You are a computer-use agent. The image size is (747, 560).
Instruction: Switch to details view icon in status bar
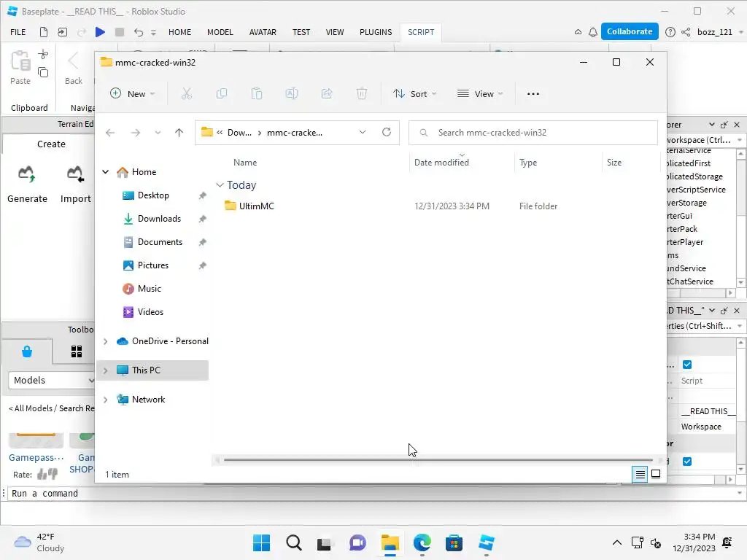coord(640,474)
